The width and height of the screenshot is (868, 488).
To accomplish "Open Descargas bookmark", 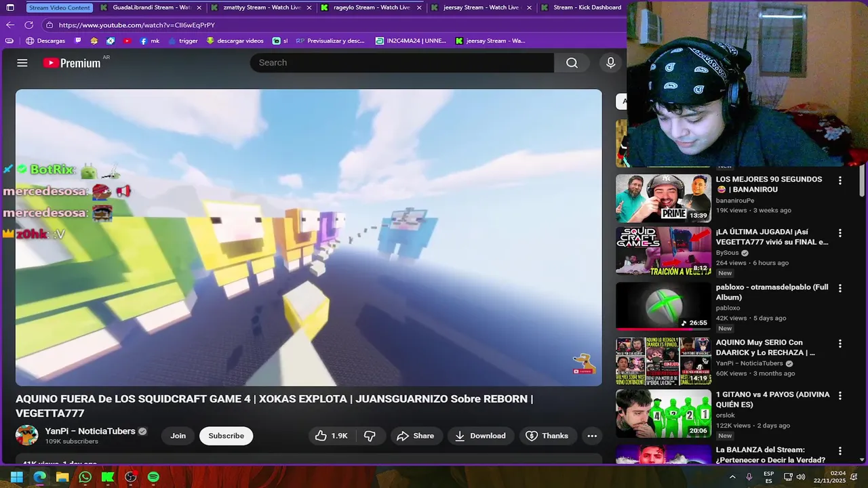I will tap(45, 41).
